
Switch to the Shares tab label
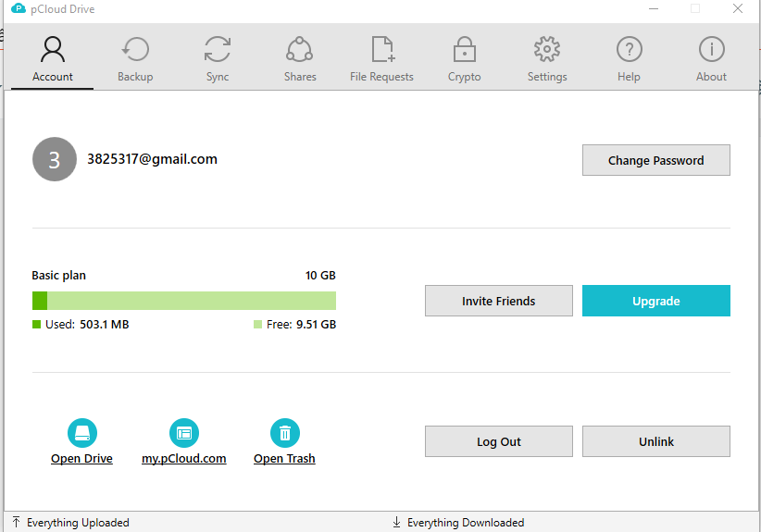pyautogui.click(x=300, y=77)
